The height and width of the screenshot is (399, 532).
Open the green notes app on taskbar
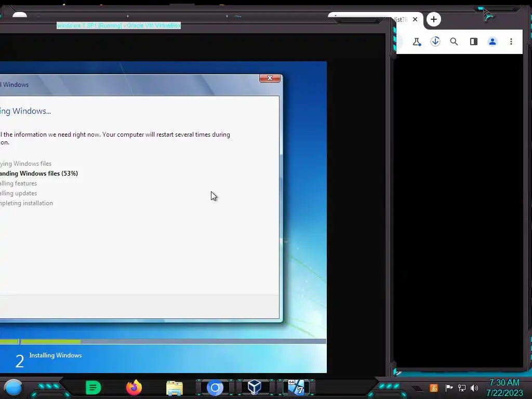[x=93, y=388]
